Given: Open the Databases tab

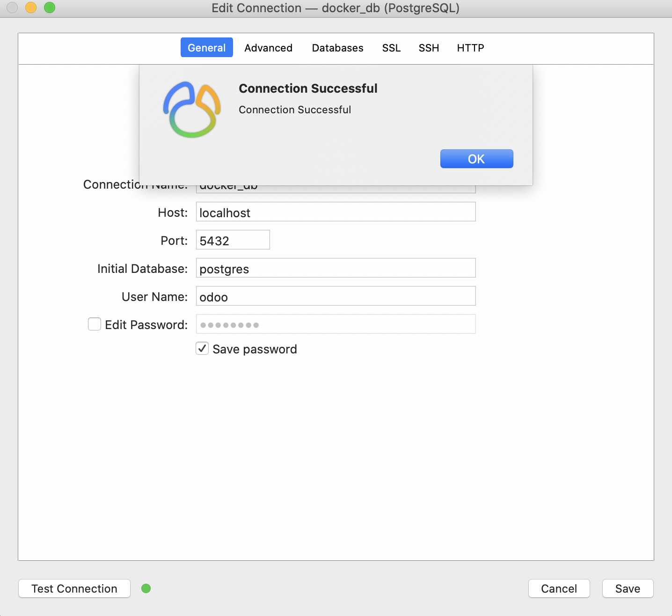Looking at the screenshot, I should click(338, 48).
